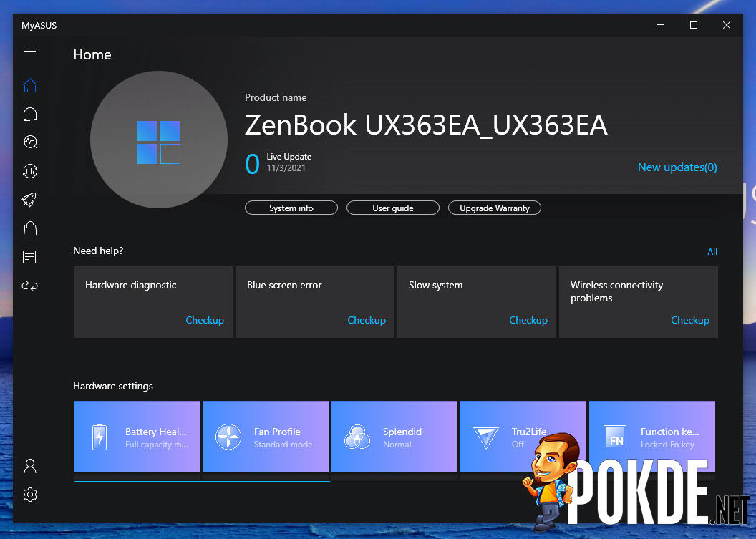Click the Tru2Life triangle icon
756x539 pixels.
pos(485,438)
